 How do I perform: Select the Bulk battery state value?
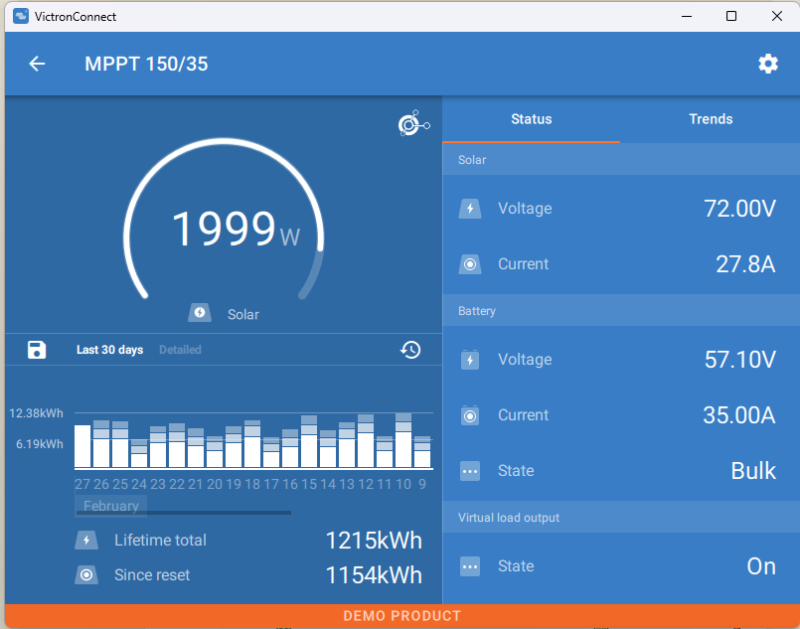[753, 471]
